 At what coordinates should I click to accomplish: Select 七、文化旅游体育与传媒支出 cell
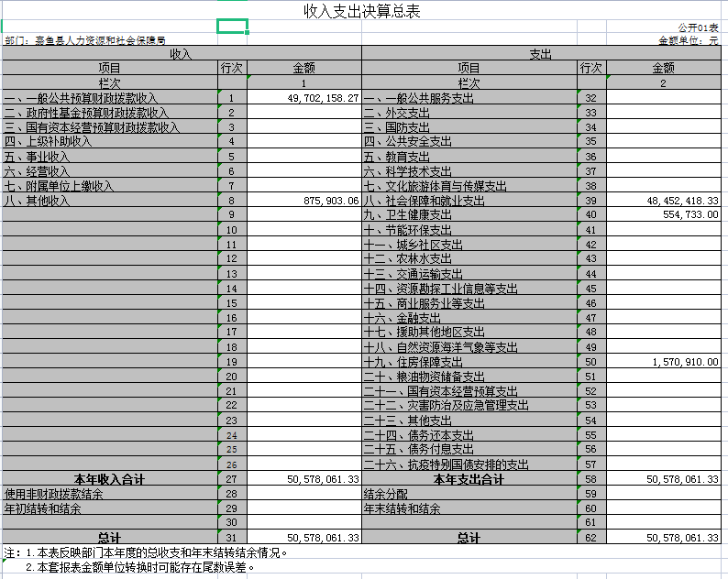pos(469,186)
